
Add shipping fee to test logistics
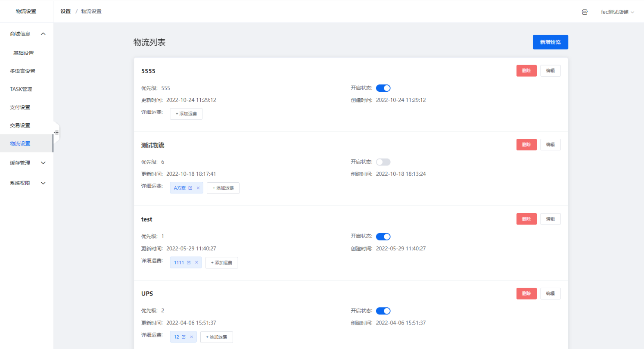pyautogui.click(x=221, y=262)
